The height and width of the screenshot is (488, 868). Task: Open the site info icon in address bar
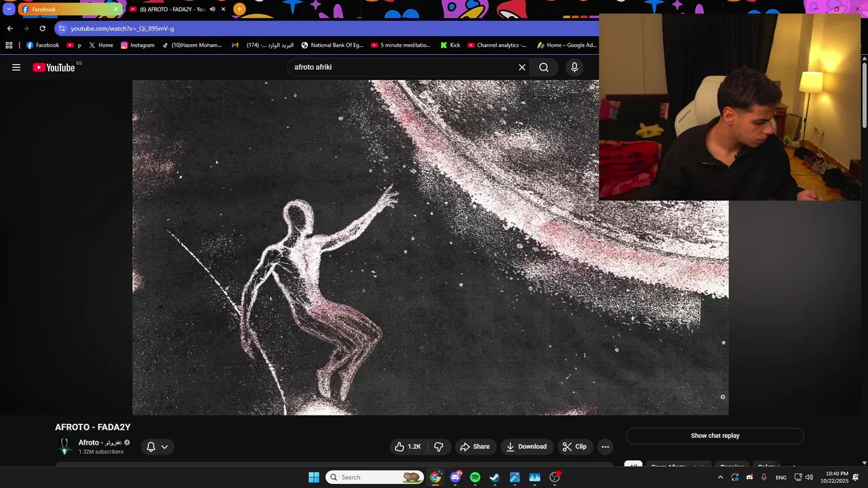(62, 28)
